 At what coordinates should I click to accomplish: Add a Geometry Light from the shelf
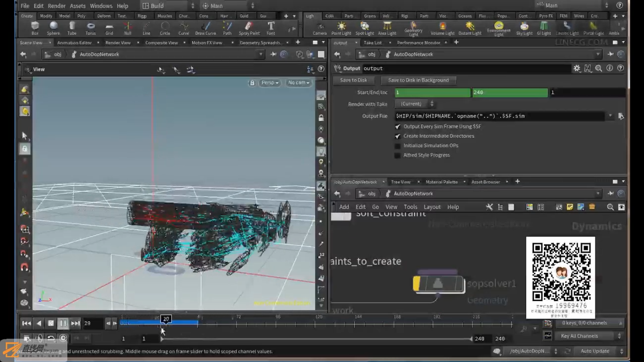414,29
